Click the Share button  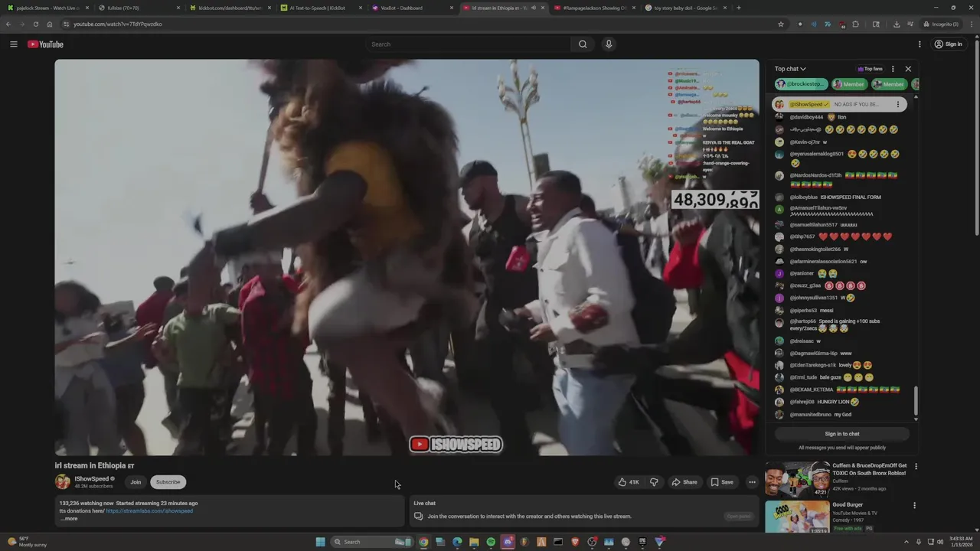684,482
